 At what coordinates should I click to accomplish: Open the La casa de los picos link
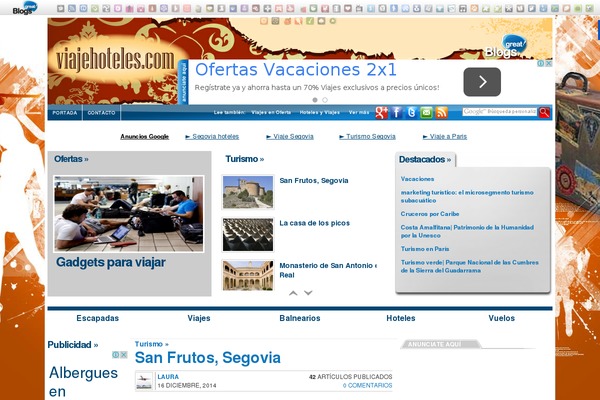315,223
